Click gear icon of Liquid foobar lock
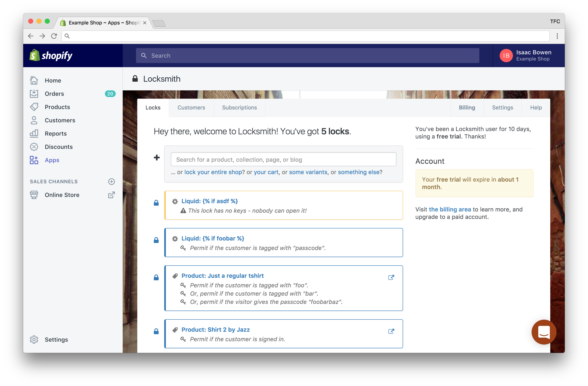Screen dimensions: 588x386 click(x=175, y=239)
